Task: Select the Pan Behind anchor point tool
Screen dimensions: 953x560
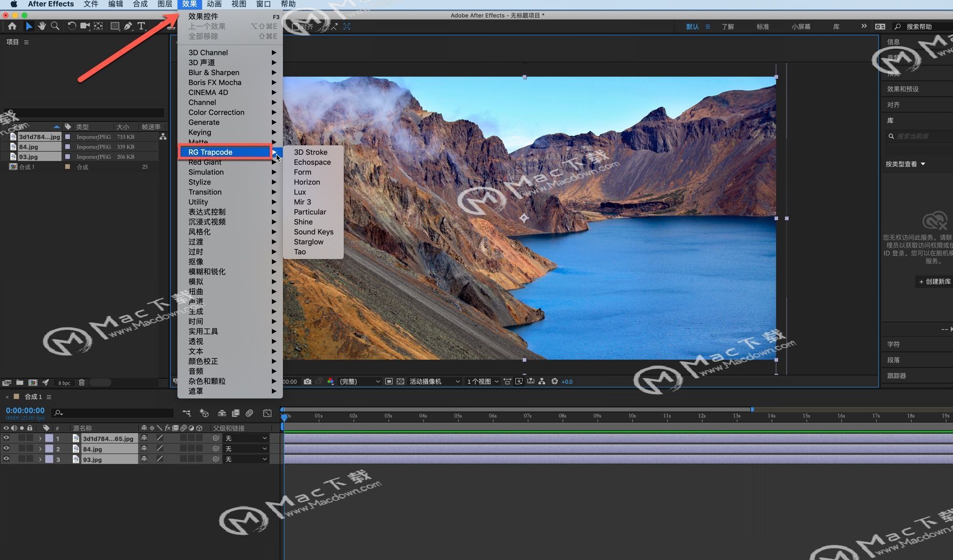Action: tap(98, 26)
